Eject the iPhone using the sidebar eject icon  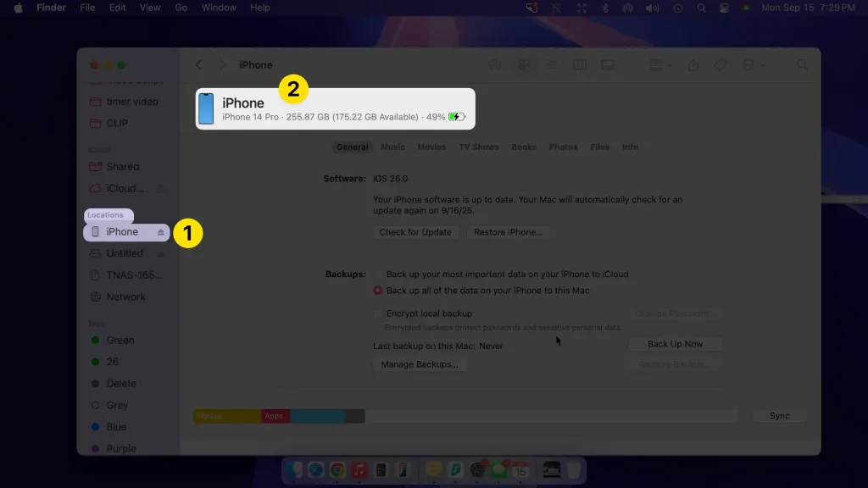159,231
